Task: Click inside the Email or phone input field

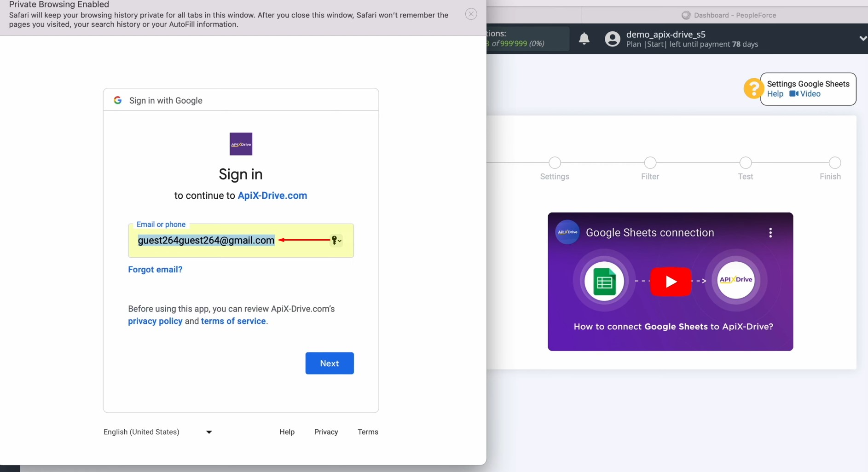Action: click(x=206, y=240)
